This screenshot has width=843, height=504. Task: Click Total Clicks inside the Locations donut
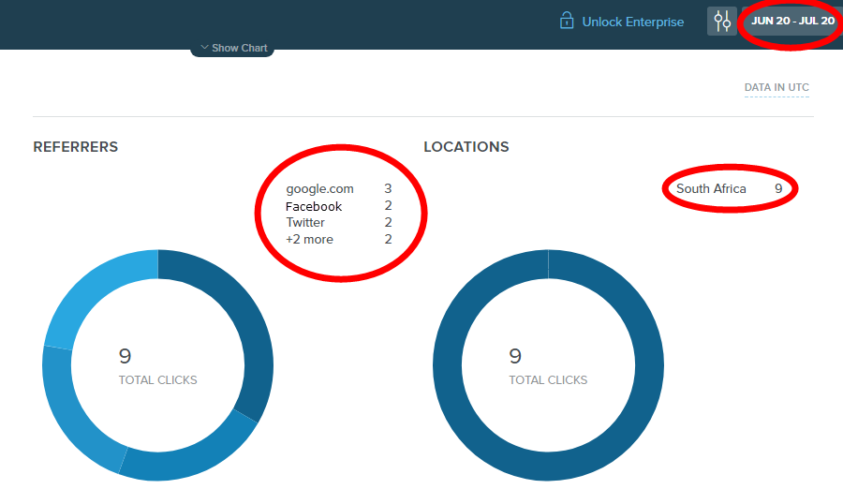tap(548, 379)
